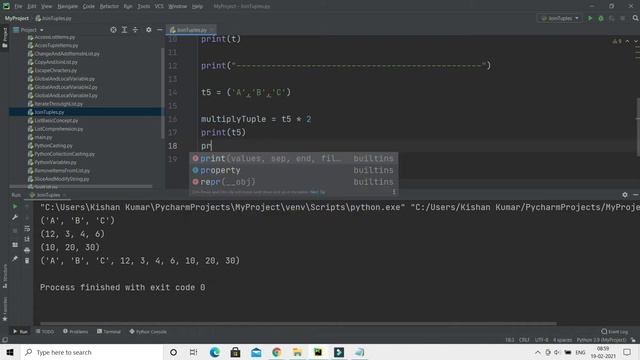Open the VCS menu
Image resolution: width=640 pixels, height=360 pixels.
tap(159, 7)
